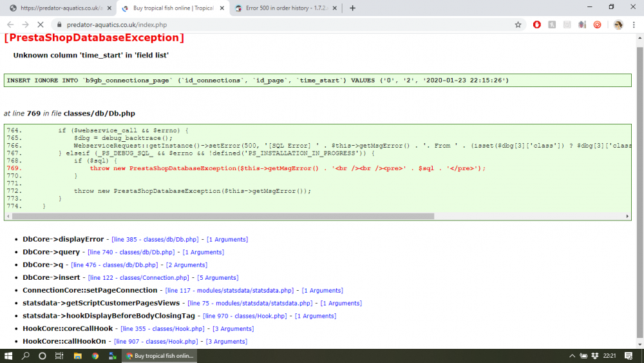Viewport: 644px width, 363px height.
Task: Select the 'Buy tropical fish online' tab
Action: (x=173, y=8)
